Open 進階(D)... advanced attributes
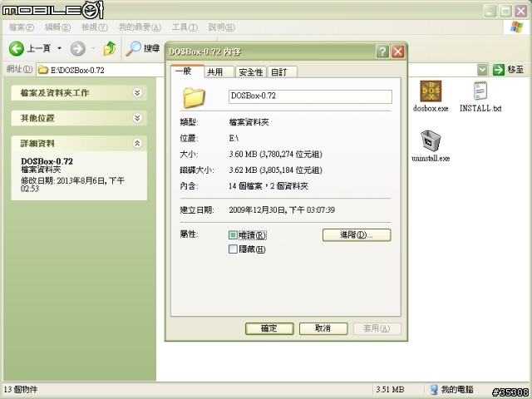The height and width of the screenshot is (399, 532). (357, 234)
